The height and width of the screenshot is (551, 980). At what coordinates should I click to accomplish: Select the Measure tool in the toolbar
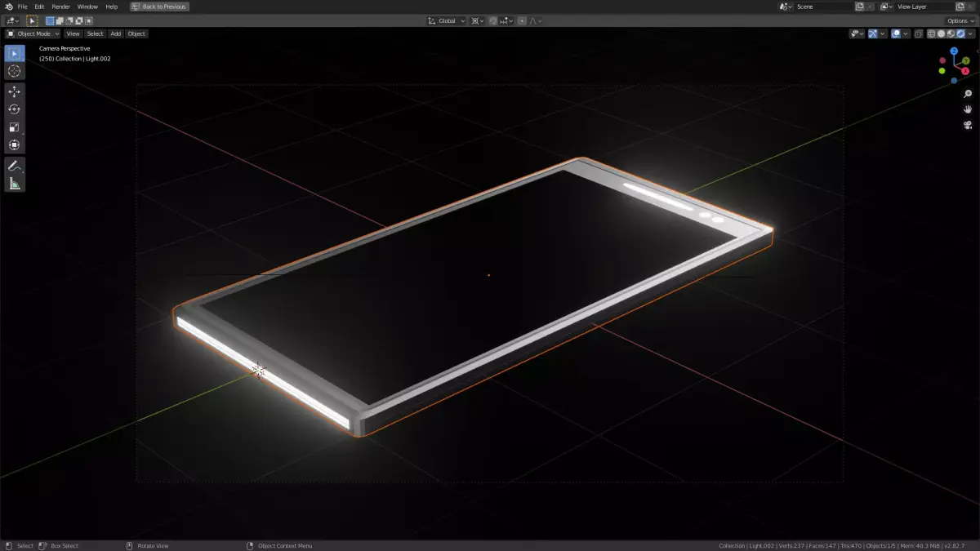(14, 183)
